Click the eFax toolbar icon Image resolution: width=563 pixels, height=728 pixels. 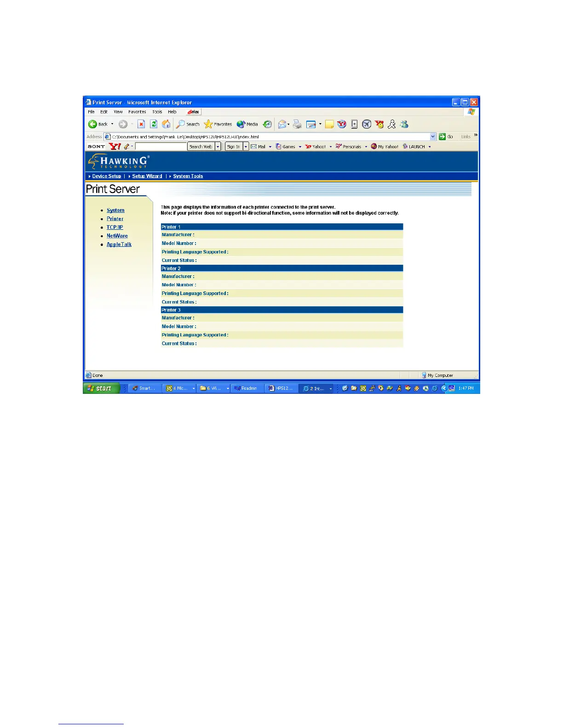tap(194, 112)
